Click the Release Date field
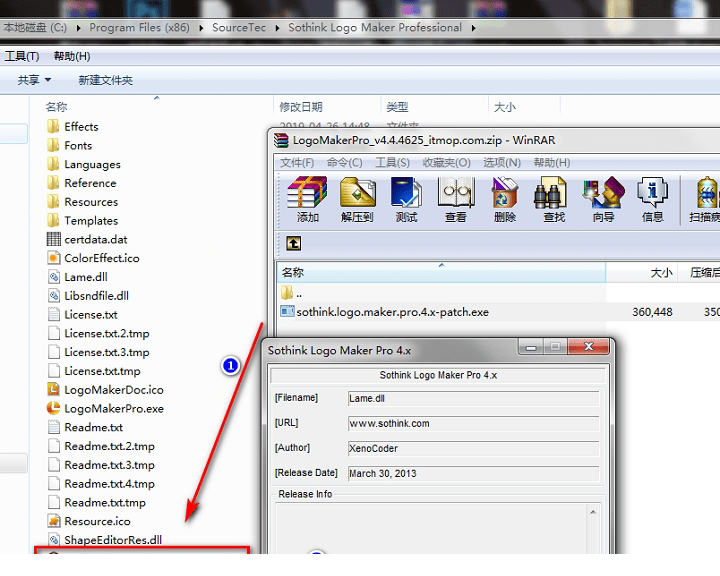 click(x=473, y=474)
